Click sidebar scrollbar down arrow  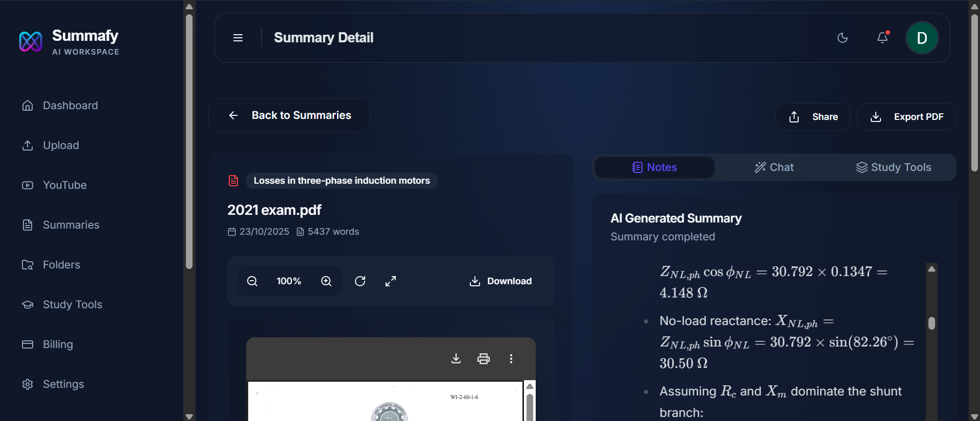click(x=189, y=416)
